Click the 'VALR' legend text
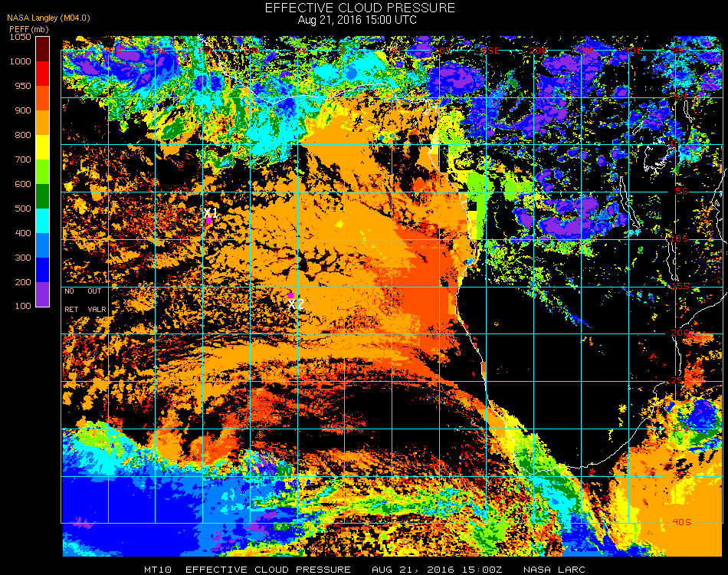 point(97,309)
